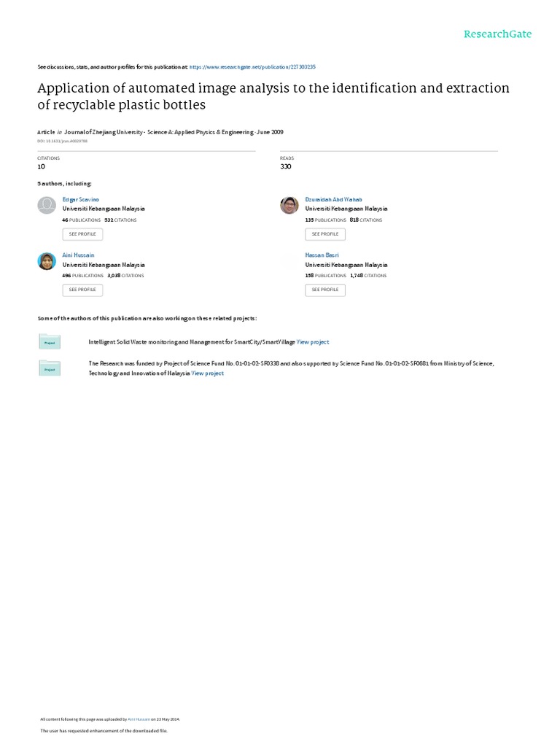
Task: Open View project for Intelligent Solid Waste
Action: coord(313,341)
